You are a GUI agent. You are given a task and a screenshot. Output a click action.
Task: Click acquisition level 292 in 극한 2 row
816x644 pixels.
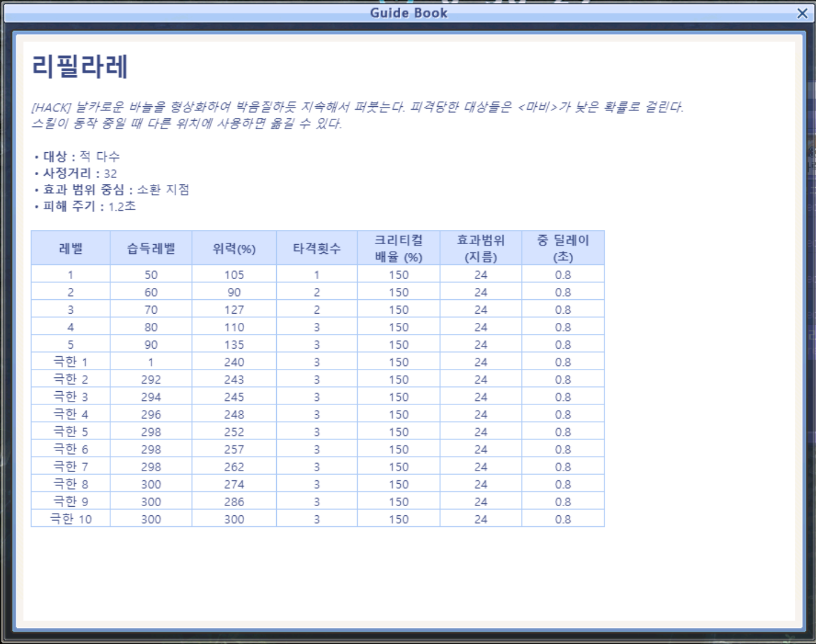(x=151, y=380)
